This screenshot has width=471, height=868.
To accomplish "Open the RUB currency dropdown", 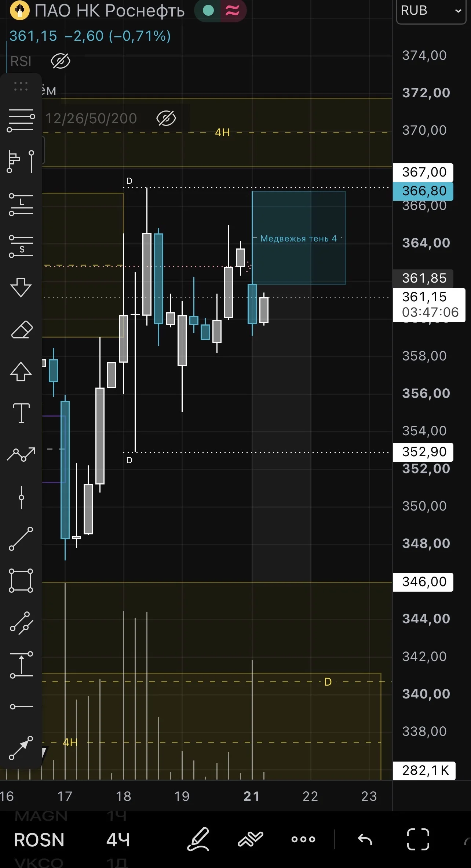I will pyautogui.click(x=431, y=11).
